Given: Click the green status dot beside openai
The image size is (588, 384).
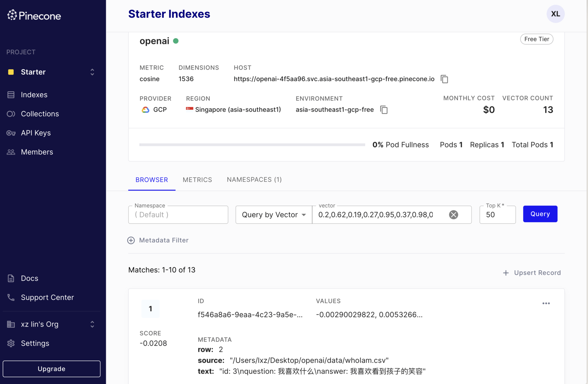Looking at the screenshot, I should (x=176, y=41).
